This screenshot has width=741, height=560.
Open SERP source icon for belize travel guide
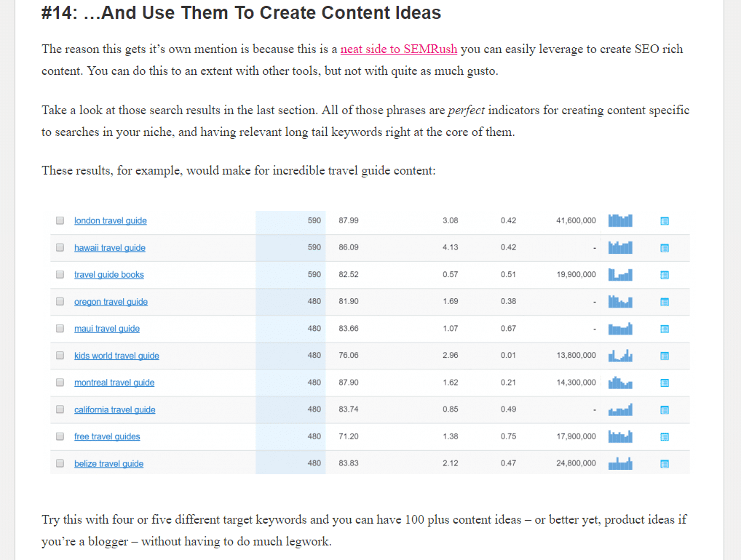point(665,464)
